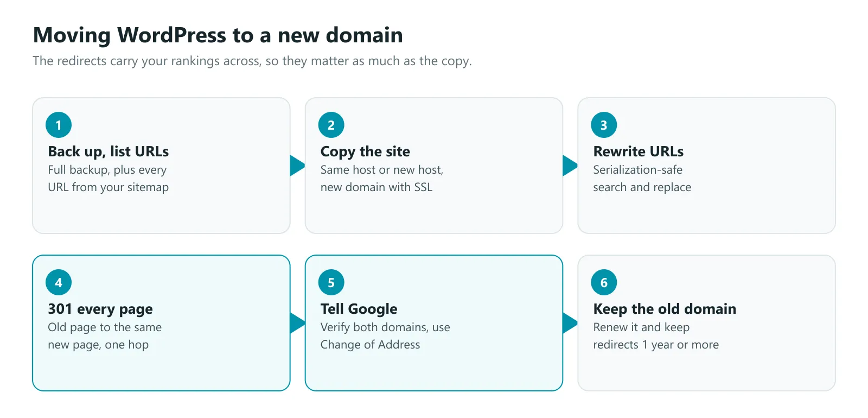Click 'Change of Address' text
868x418 pixels.
[x=371, y=345]
